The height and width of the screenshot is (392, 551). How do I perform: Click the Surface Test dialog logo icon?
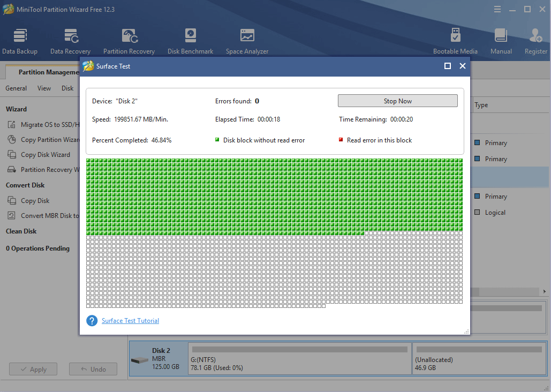(88, 66)
